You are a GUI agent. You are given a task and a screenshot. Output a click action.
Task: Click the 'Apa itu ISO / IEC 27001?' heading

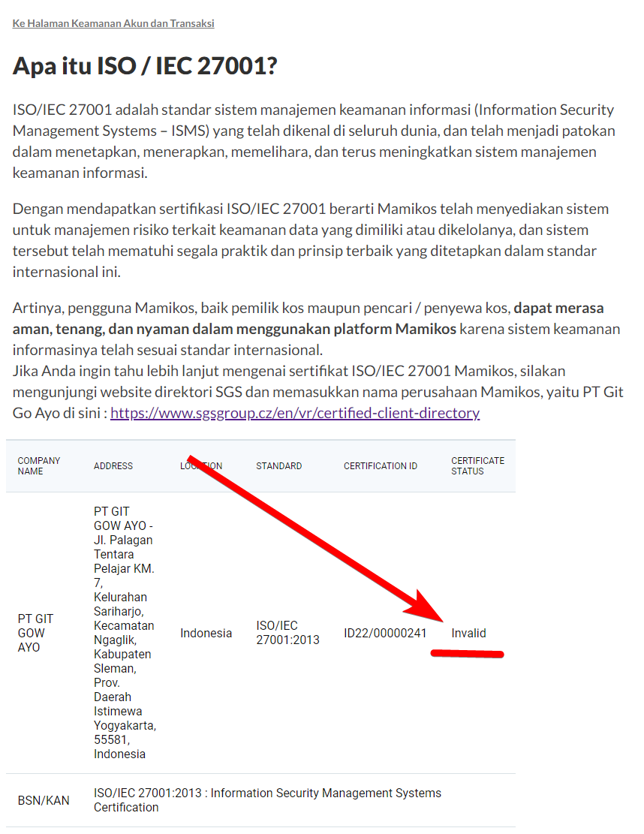[x=145, y=66]
